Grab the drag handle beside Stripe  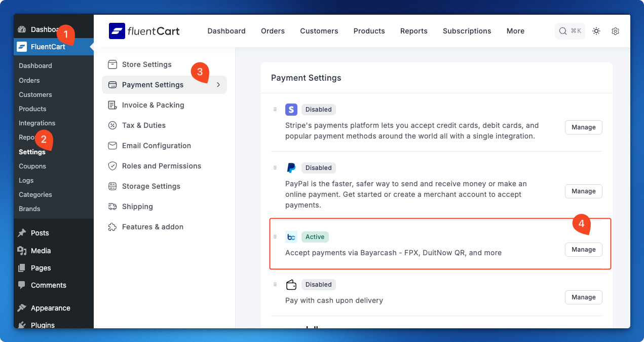tap(275, 109)
